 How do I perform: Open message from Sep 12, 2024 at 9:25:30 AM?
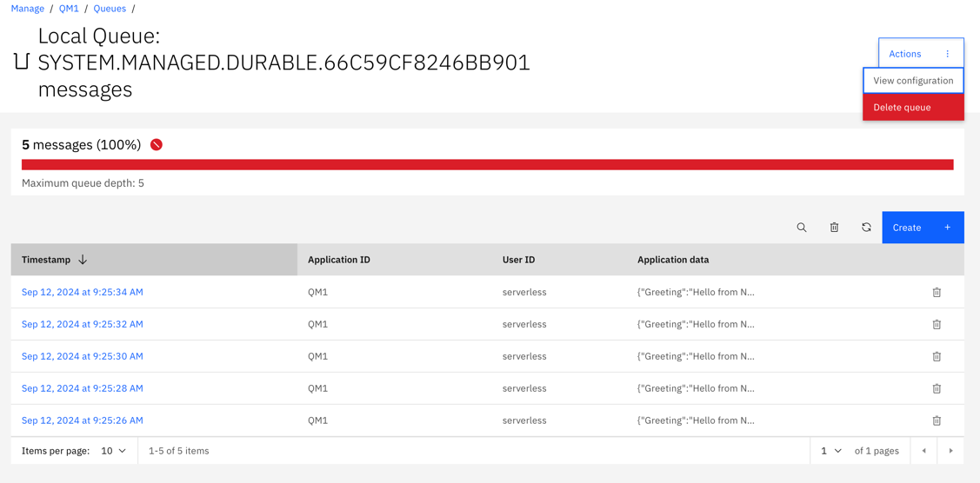(x=82, y=356)
